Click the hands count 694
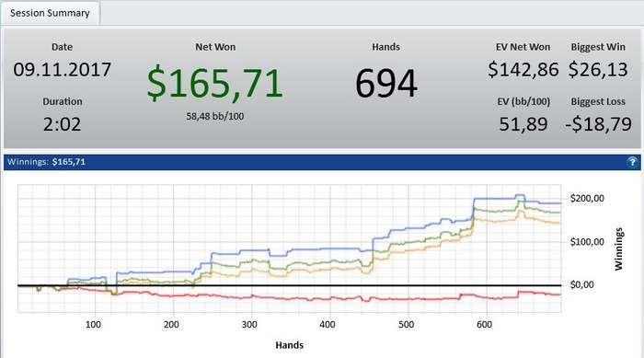This screenshot has width=644, height=358. pyautogui.click(x=386, y=84)
